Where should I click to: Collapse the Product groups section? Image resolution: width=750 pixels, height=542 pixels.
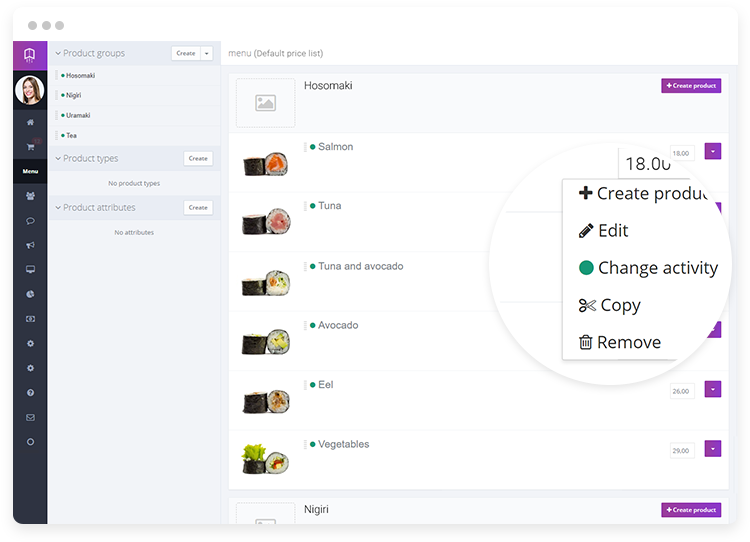click(58, 53)
